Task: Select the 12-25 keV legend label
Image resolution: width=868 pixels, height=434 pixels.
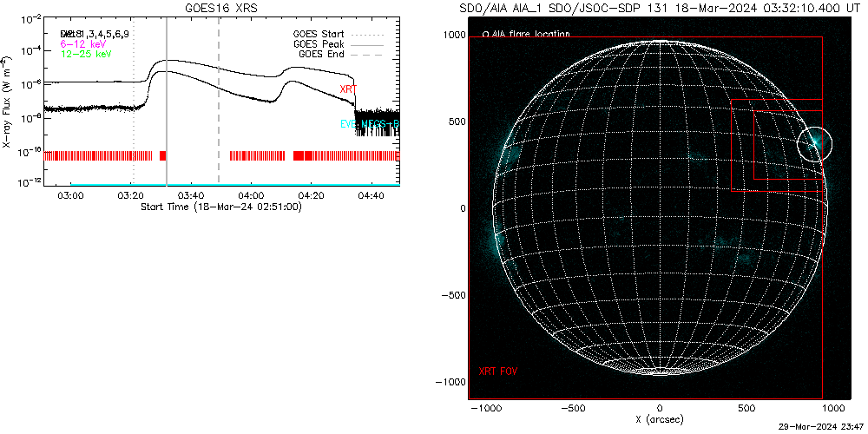Action: pos(86,54)
